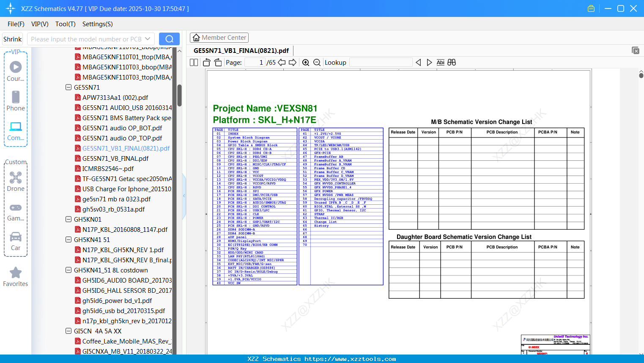Viewport: 644px width, 363px height.
Task: Collapse the GH5KN41 51 folder
Action: 69,240
